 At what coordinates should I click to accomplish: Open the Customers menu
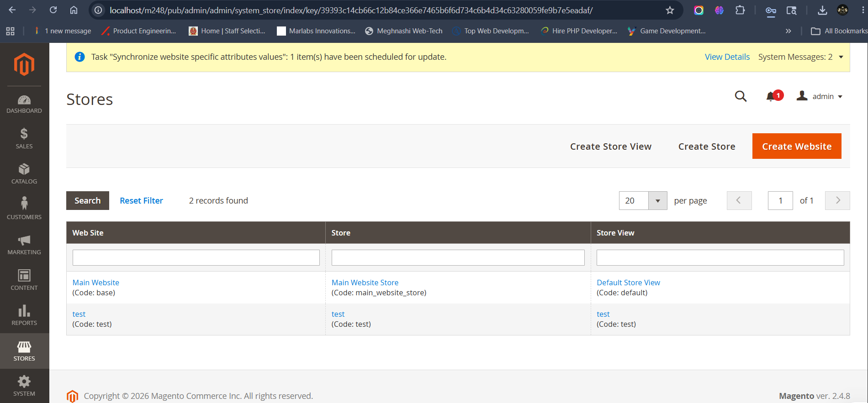point(24,209)
